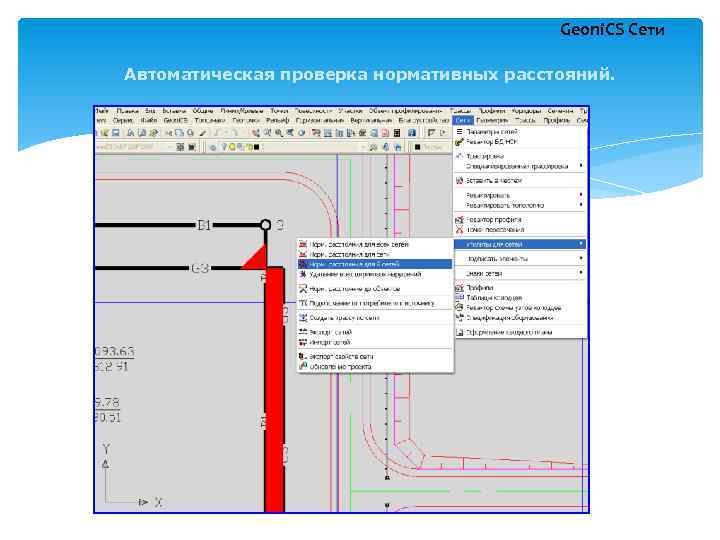
Task: Open the Рельеф menu bar item
Action: point(278,120)
